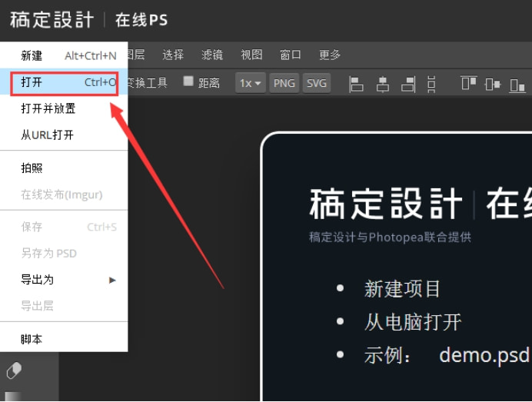Align vertical centers icon
The image size is (532, 402).
[492, 84]
